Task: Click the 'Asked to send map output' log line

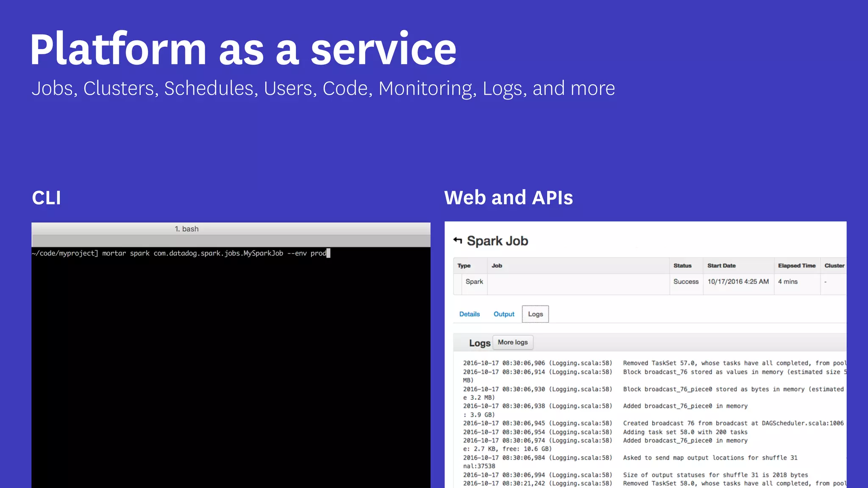Action: coord(630,462)
